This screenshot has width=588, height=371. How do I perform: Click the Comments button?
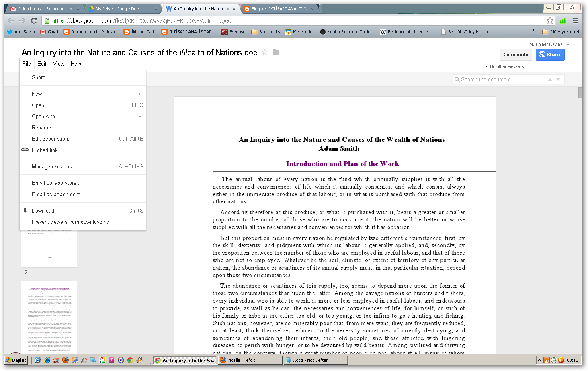pos(516,55)
